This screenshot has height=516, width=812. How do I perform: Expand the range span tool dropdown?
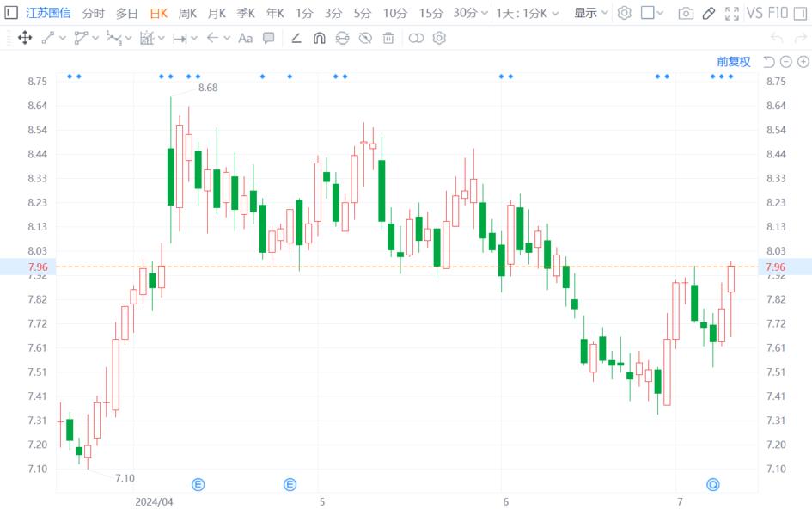click(x=194, y=39)
